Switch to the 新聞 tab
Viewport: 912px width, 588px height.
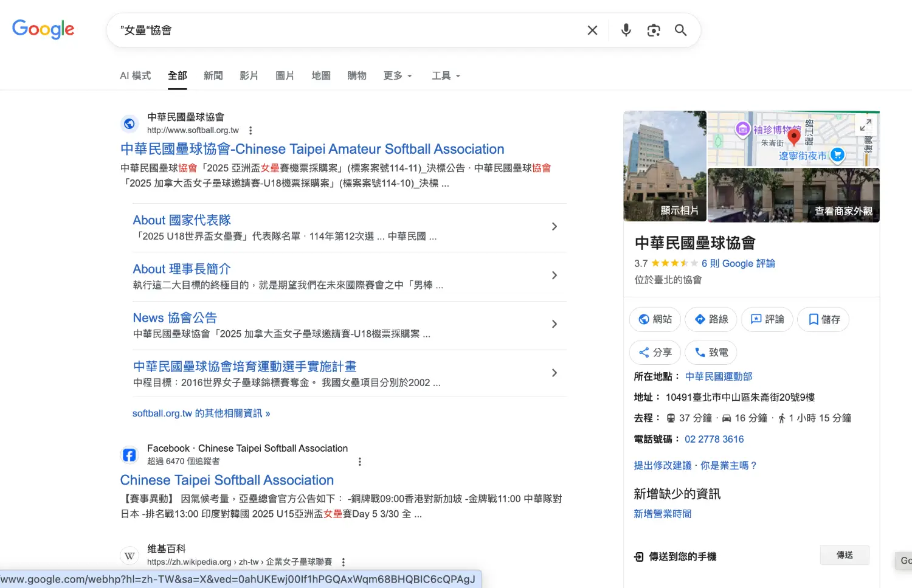coord(213,76)
